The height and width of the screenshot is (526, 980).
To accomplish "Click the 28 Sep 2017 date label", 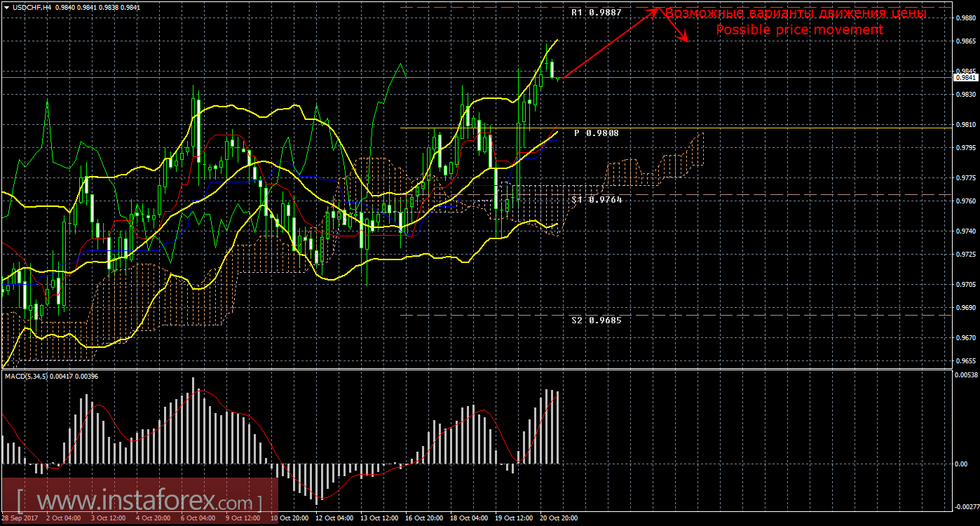I will 19,518.
